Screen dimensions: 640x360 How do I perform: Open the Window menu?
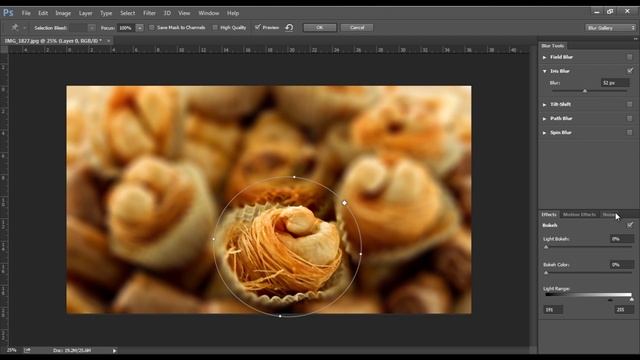[x=209, y=13]
